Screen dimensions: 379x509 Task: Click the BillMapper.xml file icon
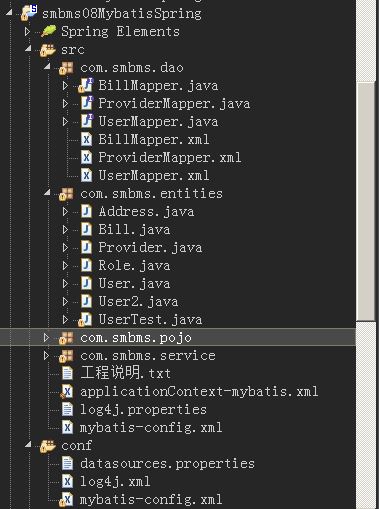[87, 139]
